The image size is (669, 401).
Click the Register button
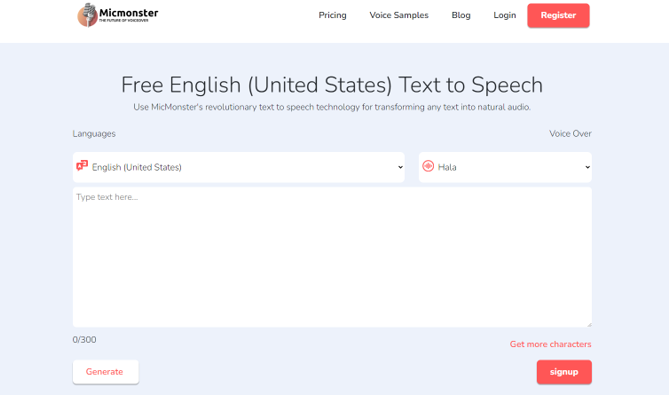[558, 15]
